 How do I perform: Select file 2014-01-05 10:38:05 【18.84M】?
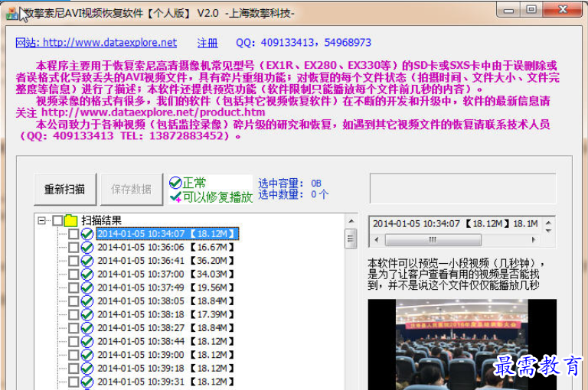click(165, 301)
